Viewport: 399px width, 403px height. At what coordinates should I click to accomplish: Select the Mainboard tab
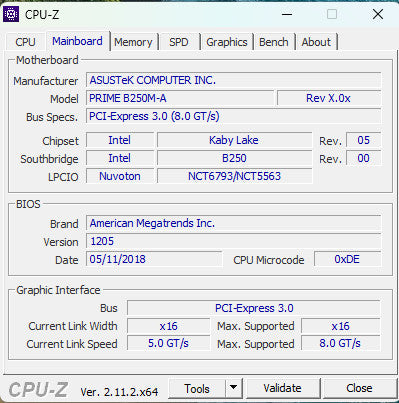click(x=77, y=41)
